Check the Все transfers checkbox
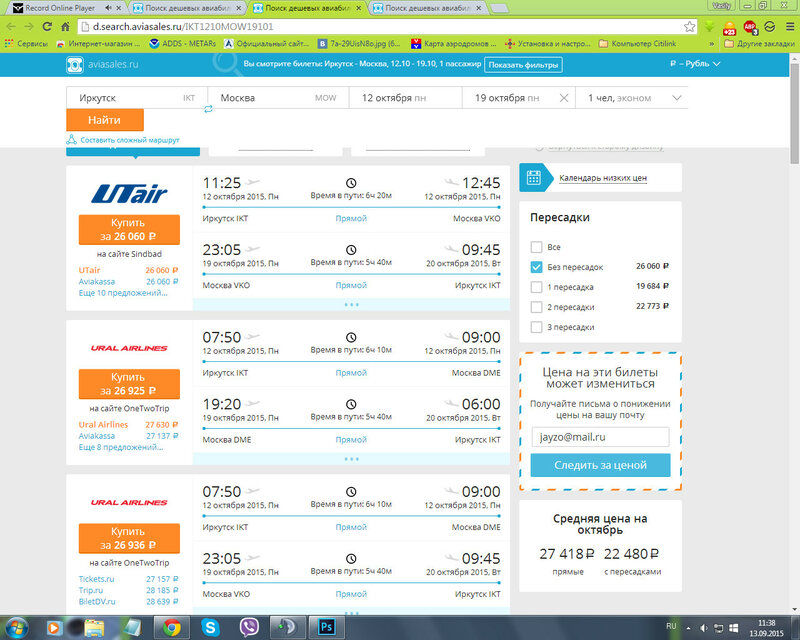800x640 pixels. [x=536, y=247]
